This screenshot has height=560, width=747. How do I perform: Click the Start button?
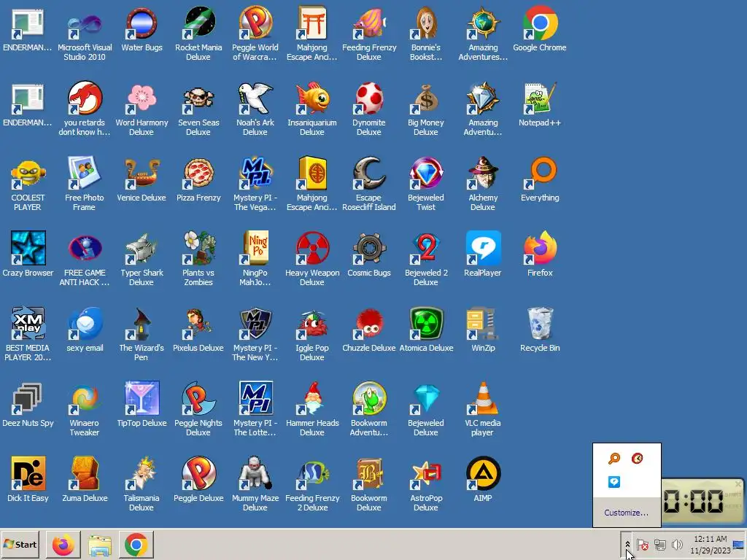pyautogui.click(x=20, y=544)
